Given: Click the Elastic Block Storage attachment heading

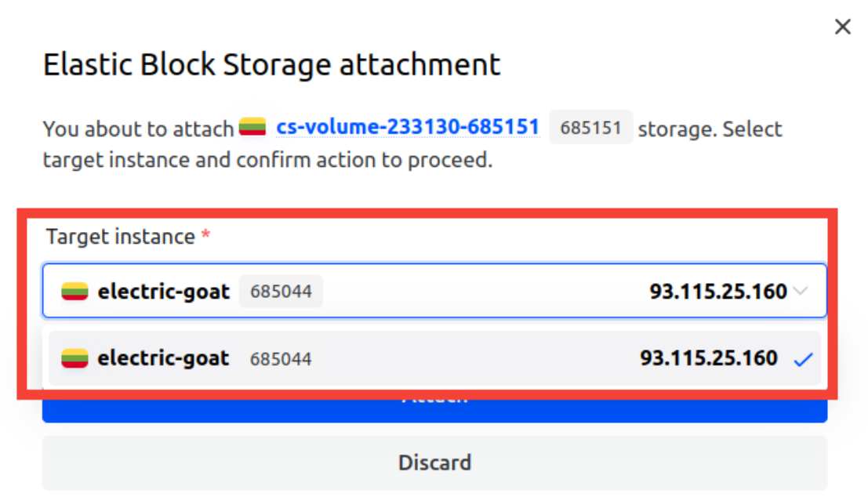Looking at the screenshot, I should click(271, 64).
